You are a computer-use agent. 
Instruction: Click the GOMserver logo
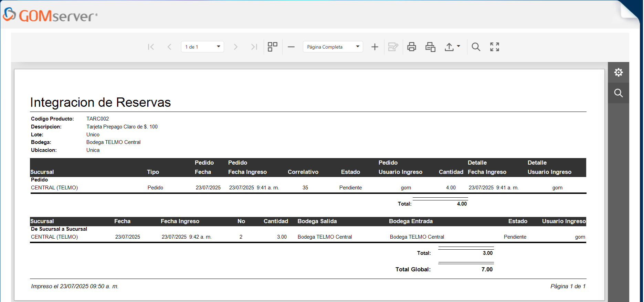pyautogui.click(x=50, y=15)
